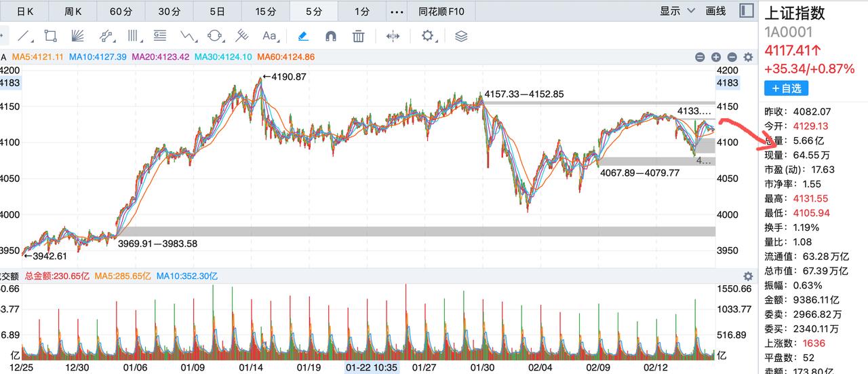
Task: Zoom out with the minus circle icon
Action: tap(732, 58)
